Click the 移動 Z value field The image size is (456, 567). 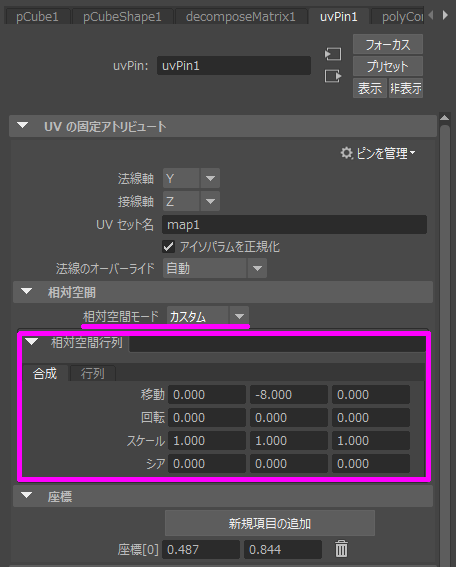tap(371, 394)
